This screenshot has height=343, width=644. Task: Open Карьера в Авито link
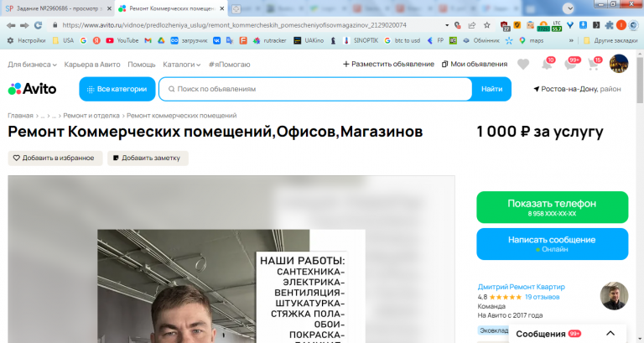[92, 65]
